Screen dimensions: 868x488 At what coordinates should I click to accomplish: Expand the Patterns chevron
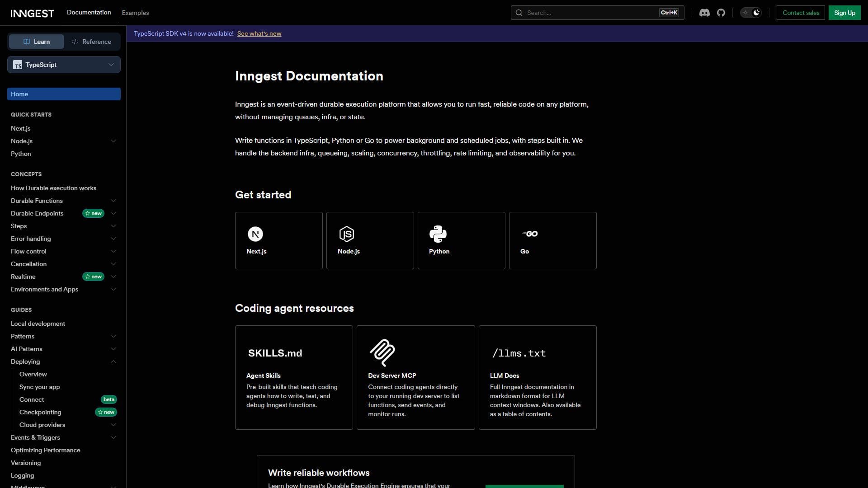pos(113,336)
